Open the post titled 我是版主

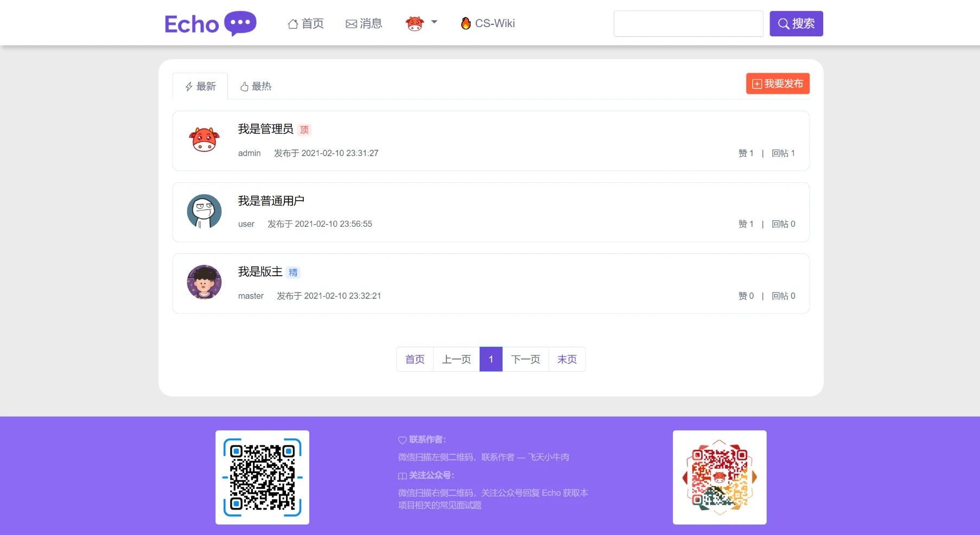(260, 272)
